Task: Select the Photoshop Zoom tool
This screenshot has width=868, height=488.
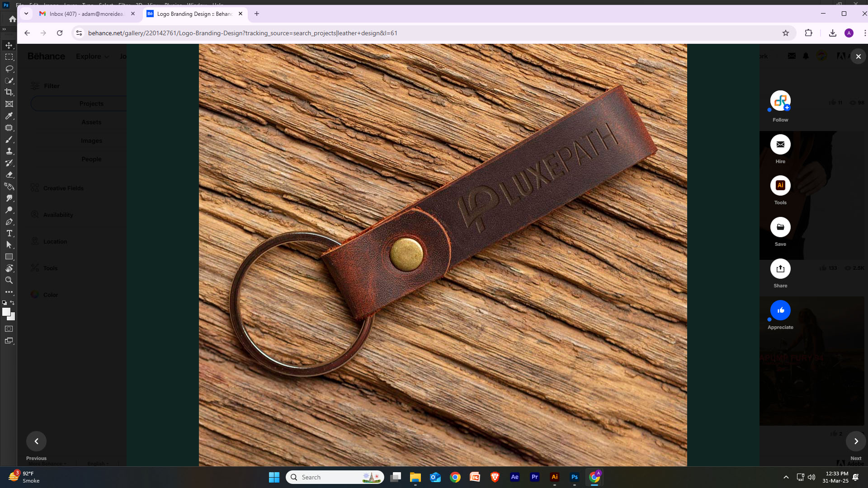Action: coord(9,281)
